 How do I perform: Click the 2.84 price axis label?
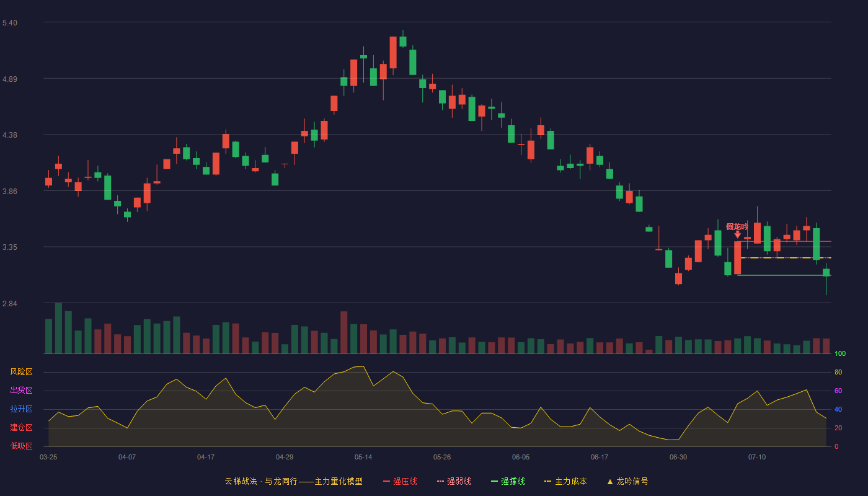pyautogui.click(x=10, y=304)
